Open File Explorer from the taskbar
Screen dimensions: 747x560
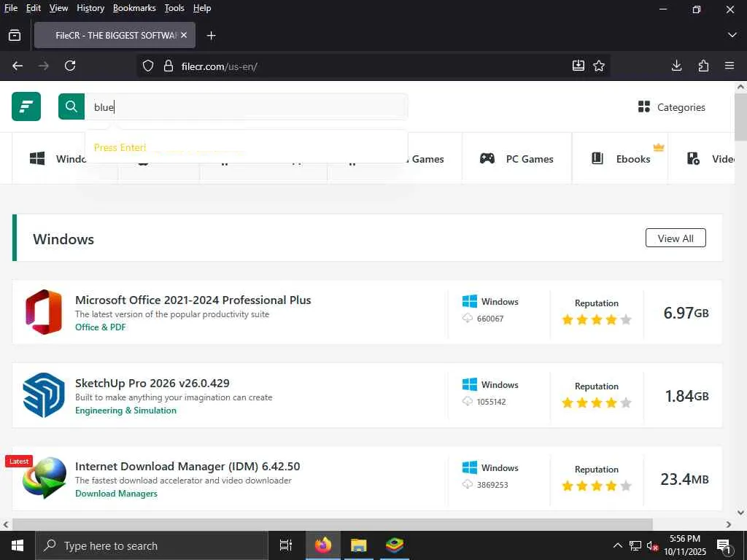pos(359,545)
